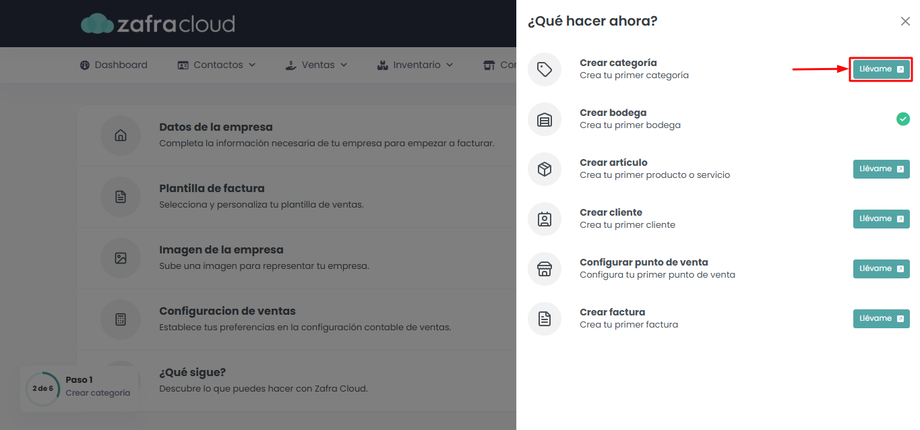
Task: Click the warehouse icon for Crear bodega
Action: (544, 119)
